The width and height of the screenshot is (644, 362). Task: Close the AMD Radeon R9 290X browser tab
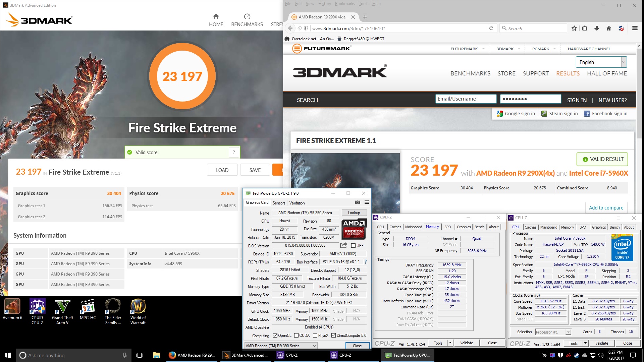tap(353, 17)
